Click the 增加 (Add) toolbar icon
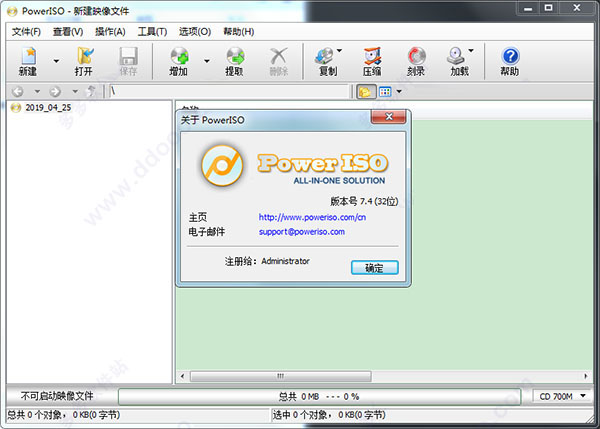Screen dimensions: 600x429 click(179, 61)
